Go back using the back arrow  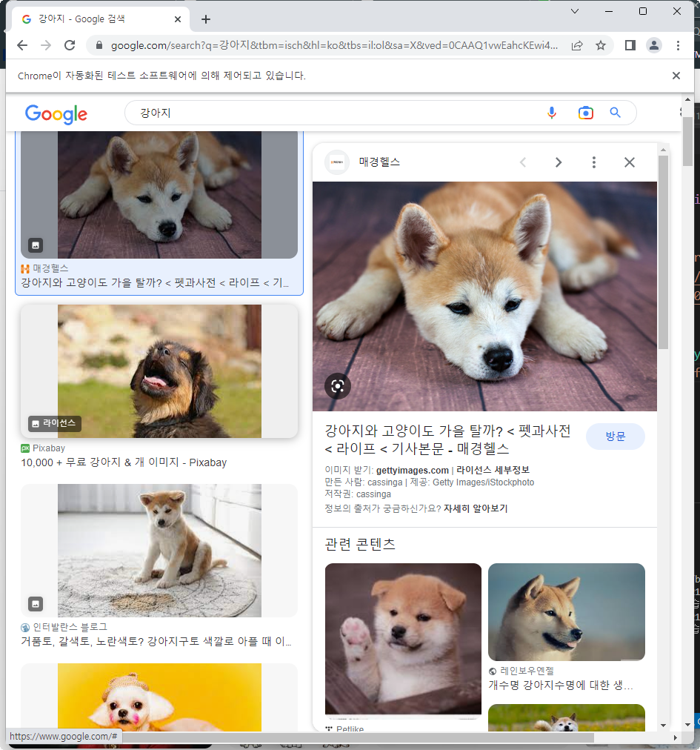[x=21, y=45]
